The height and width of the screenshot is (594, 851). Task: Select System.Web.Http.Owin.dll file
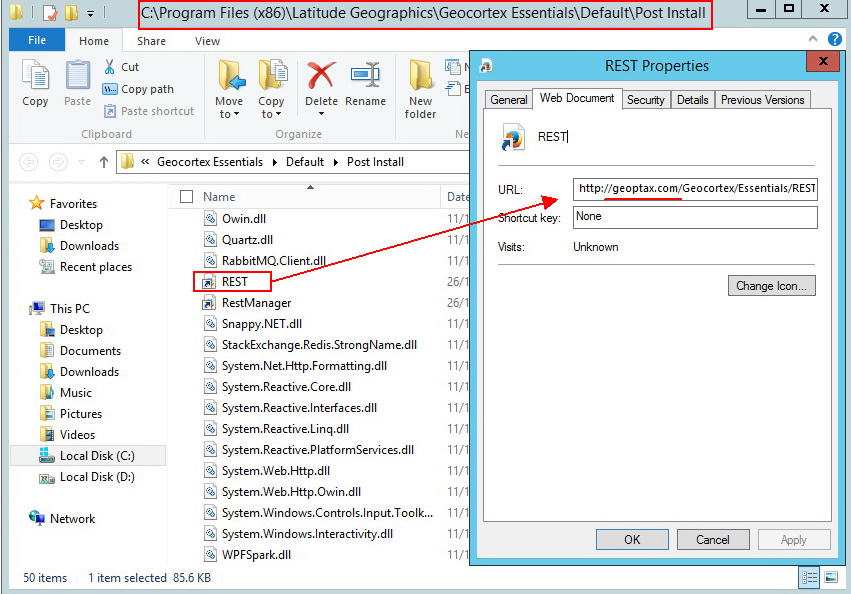tap(291, 492)
